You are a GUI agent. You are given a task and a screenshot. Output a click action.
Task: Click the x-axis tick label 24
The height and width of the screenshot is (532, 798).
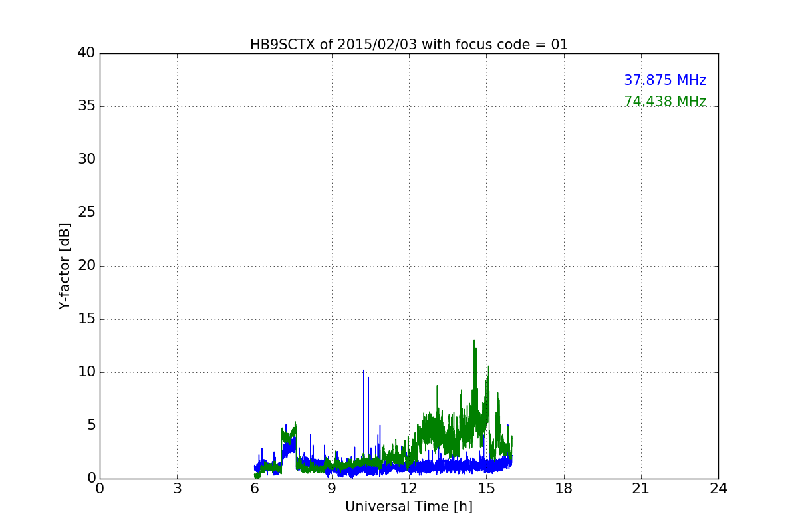(718, 489)
